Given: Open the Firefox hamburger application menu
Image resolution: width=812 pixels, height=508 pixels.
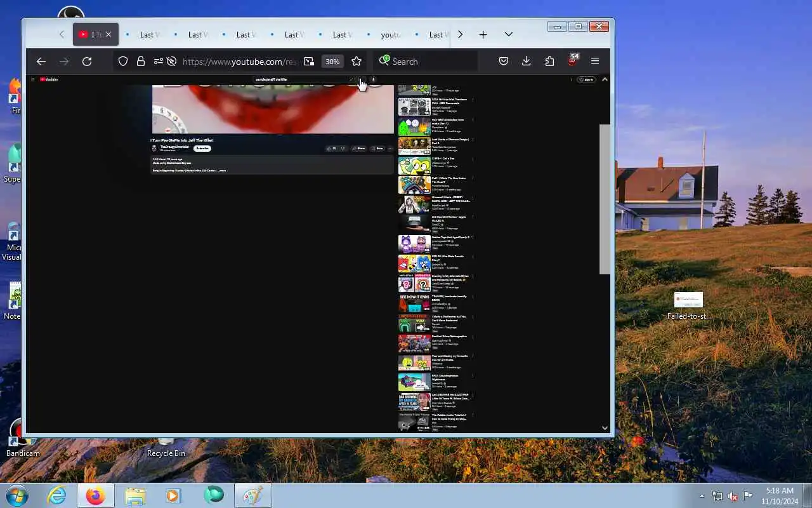Looking at the screenshot, I should [595, 61].
